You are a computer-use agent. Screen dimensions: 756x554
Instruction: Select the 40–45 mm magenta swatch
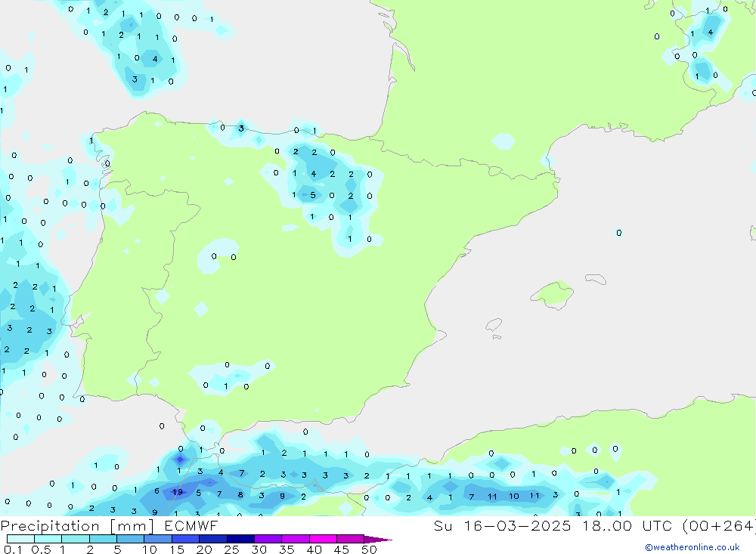coord(323,539)
